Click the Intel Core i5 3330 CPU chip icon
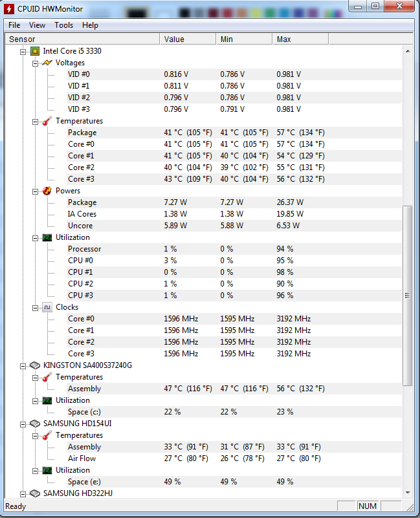 click(x=35, y=51)
